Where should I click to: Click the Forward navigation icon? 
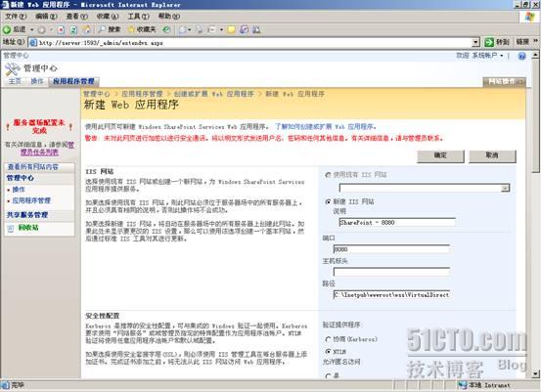tap(42, 30)
